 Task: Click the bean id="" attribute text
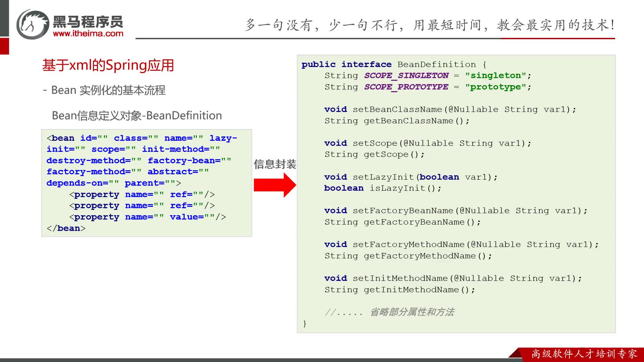pyautogui.click(x=77, y=138)
